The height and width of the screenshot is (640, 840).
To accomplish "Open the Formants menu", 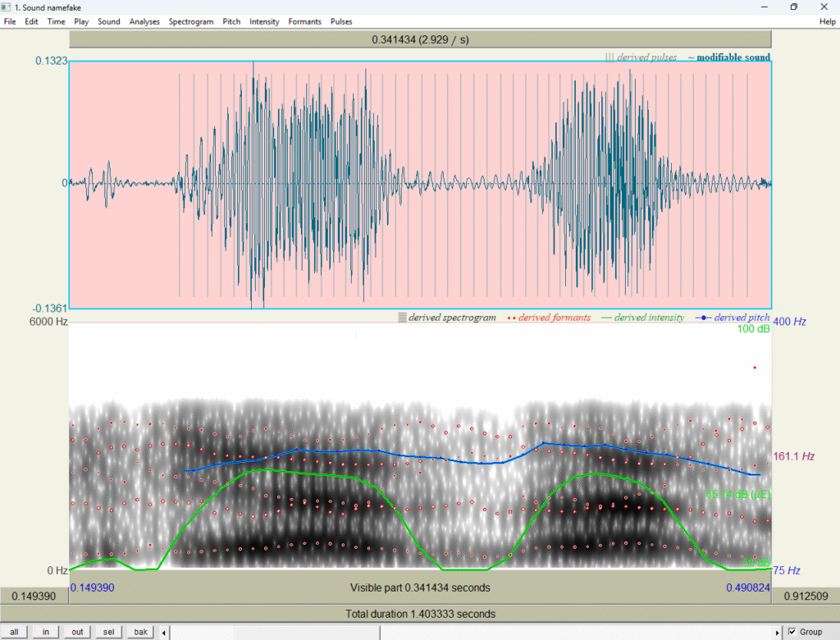I will point(304,21).
